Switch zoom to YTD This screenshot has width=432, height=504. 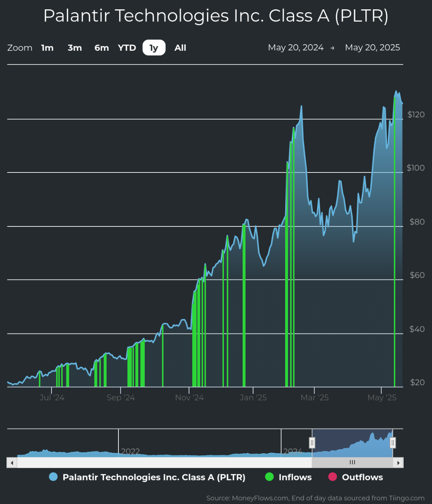coord(127,48)
